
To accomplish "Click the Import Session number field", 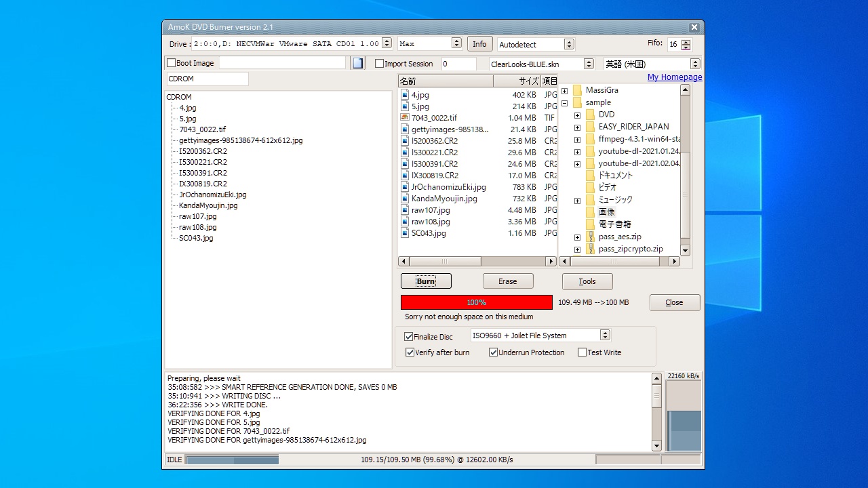I will coord(459,64).
